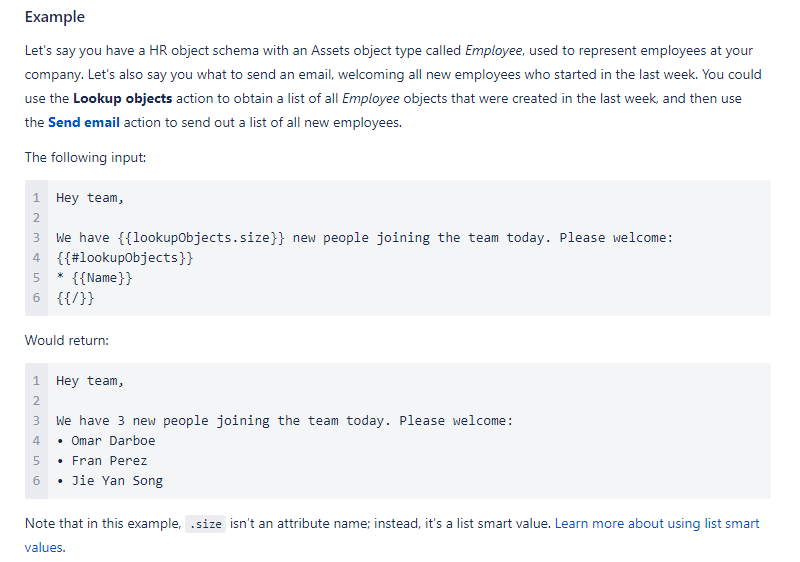Click the 'Would return:' text

[x=67, y=341]
